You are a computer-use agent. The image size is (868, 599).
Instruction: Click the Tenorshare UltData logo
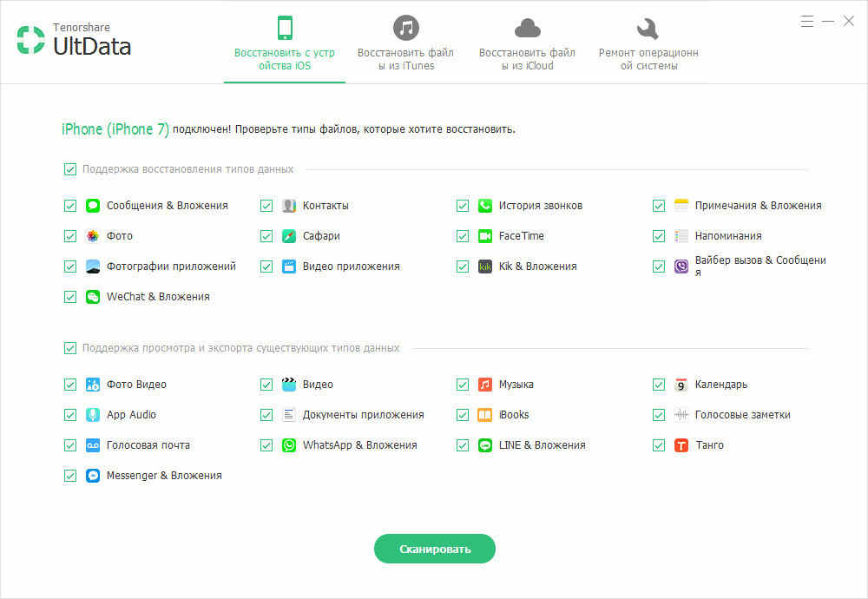click(74, 40)
